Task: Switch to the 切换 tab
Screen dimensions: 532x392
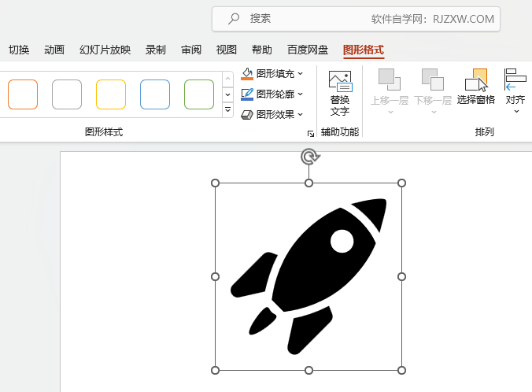Action: pyautogui.click(x=19, y=50)
